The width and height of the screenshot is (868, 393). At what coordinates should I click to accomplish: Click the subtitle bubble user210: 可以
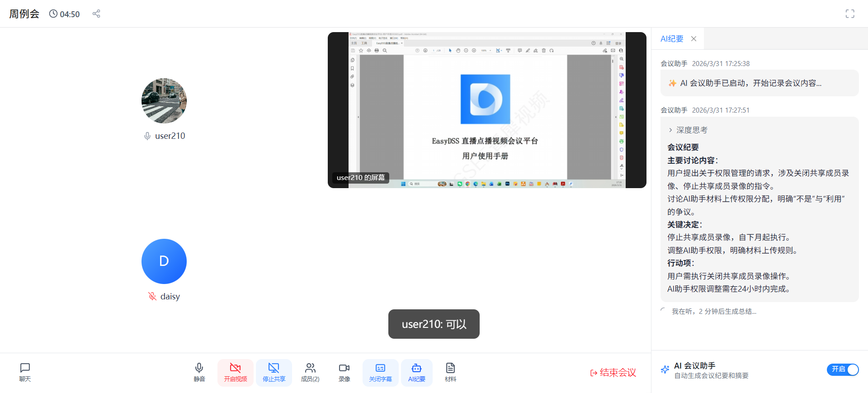[x=434, y=324]
